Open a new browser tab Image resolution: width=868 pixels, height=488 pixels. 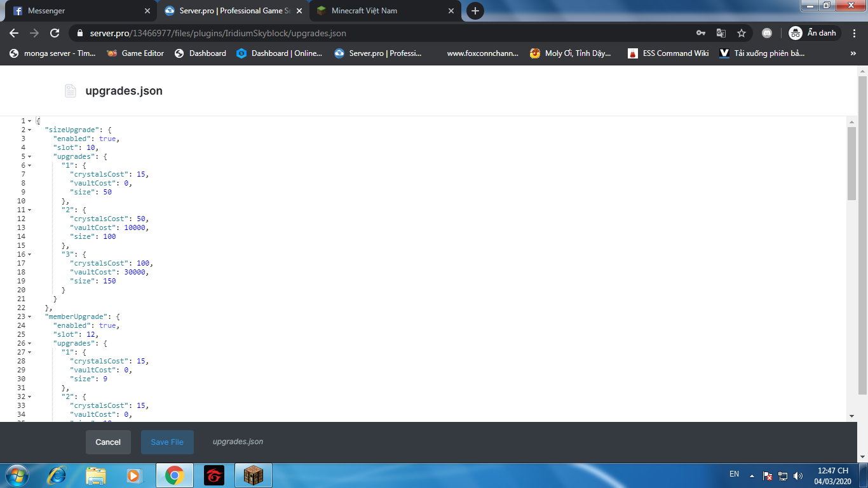475,11
